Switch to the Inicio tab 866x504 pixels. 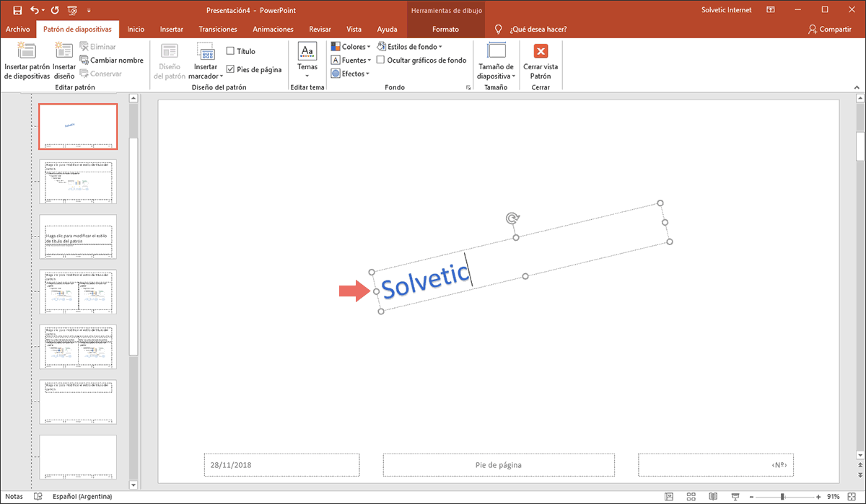(136, 30)
